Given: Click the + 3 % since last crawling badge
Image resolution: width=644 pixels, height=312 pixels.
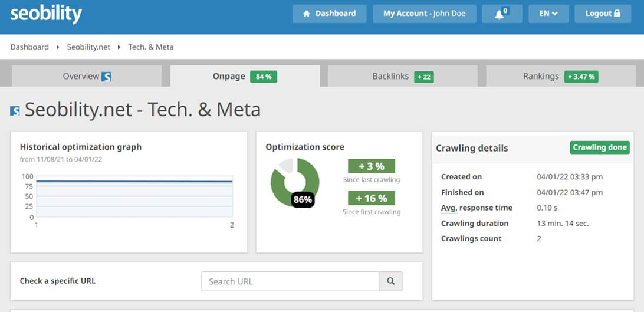Looking at the screenshot, I should coord(372,166).
